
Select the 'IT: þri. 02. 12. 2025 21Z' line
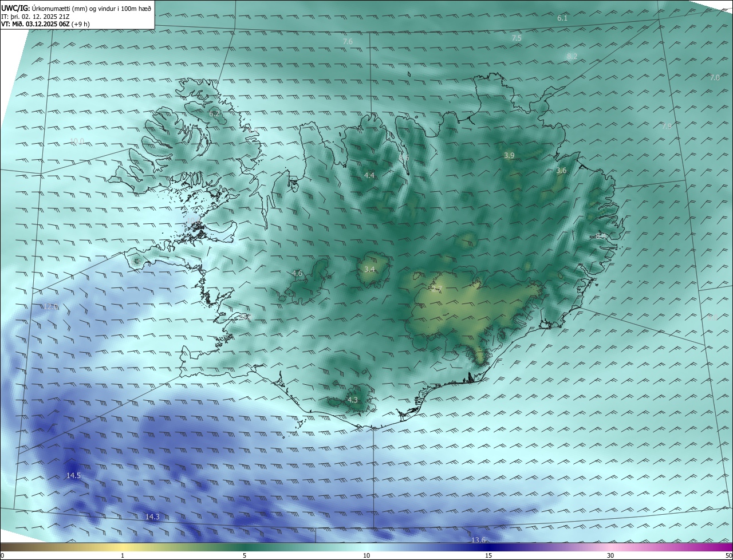click(x=35, y=16)
